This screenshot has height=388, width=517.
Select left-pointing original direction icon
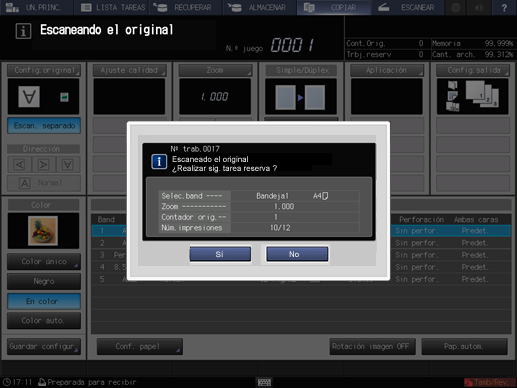point(19,164)
